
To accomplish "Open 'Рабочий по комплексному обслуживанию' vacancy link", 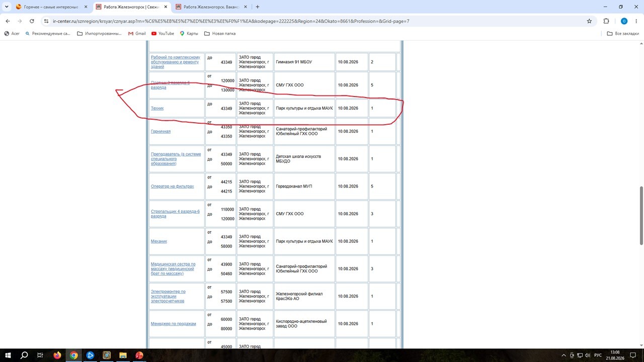I will click(176, 62).
